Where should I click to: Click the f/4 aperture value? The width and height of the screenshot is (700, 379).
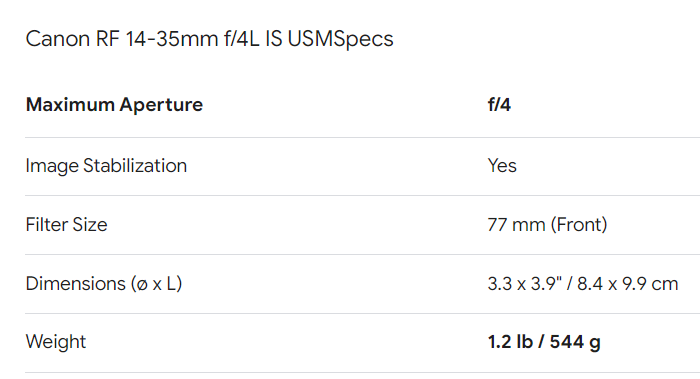(499, 105)
